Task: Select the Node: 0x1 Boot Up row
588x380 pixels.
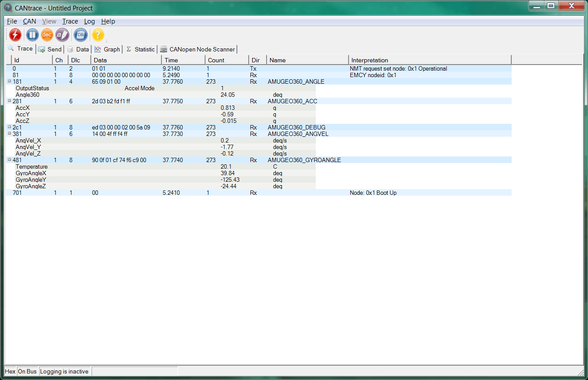Action: coord(259,193)
